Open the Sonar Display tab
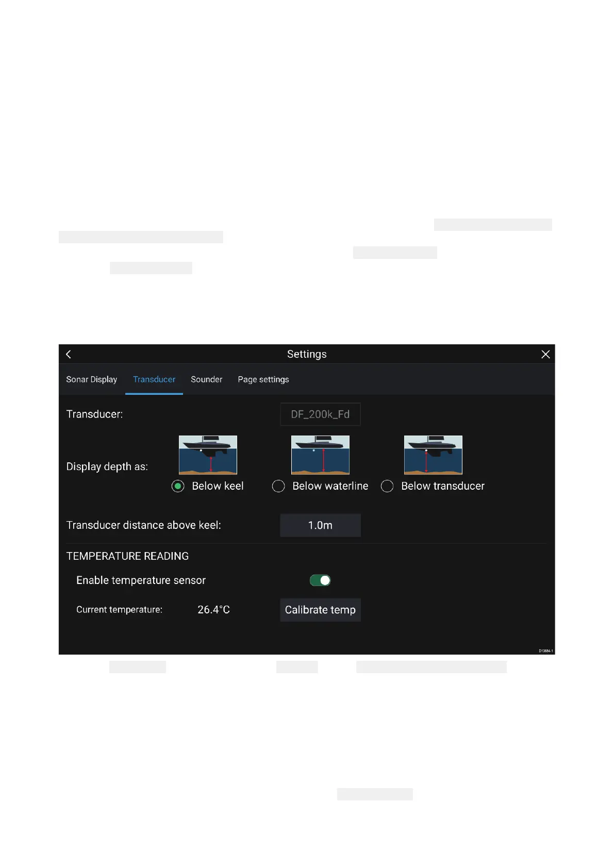Image resolution: width=614 pixels, height=868 pixels. tap(92, 379)
